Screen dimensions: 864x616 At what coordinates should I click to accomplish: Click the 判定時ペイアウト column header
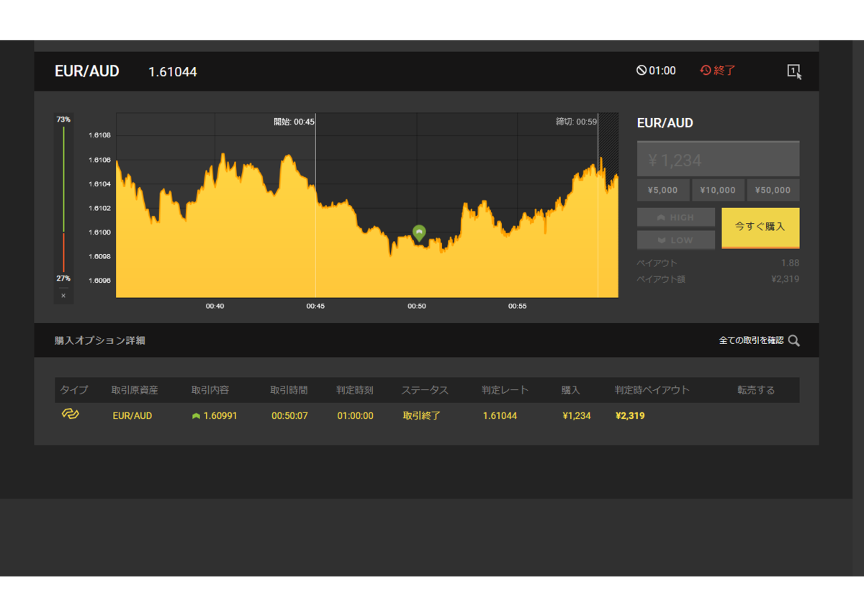[x=652, y=390]
